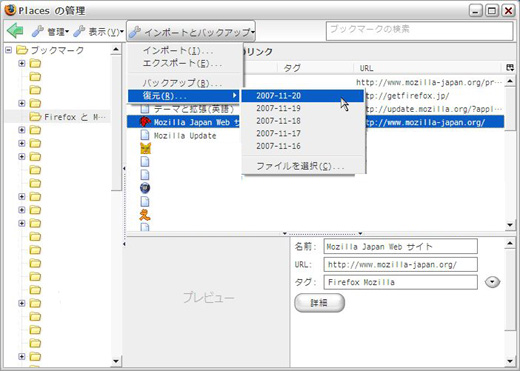
Task: Open the 復元(R)... submenu
Action: tap(184, 96)
